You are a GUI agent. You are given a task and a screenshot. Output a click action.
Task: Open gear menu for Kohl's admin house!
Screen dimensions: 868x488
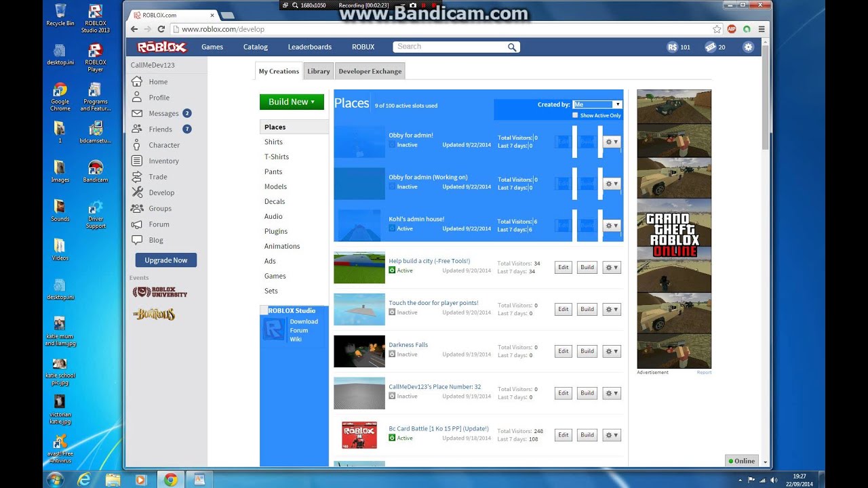coord(612,226)
